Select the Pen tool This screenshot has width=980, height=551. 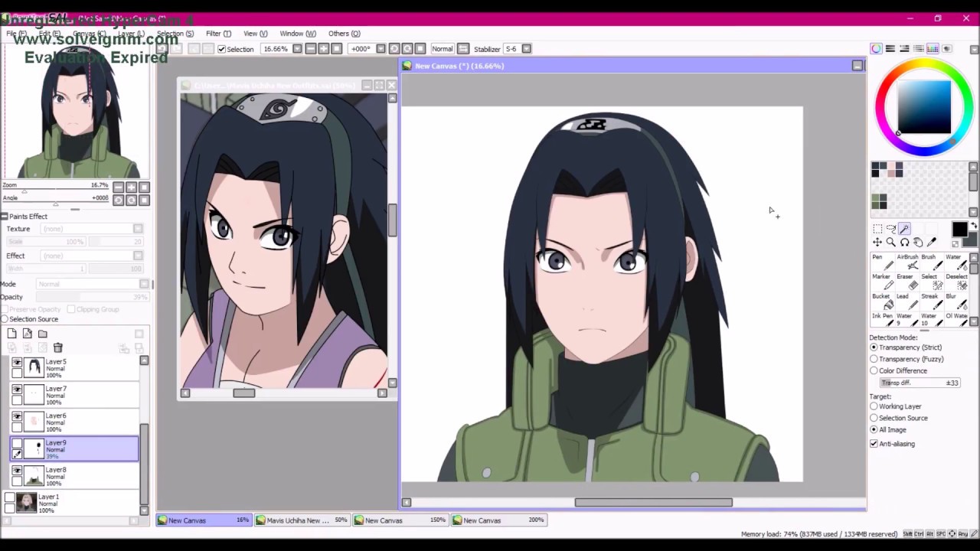tap(881, 262)
